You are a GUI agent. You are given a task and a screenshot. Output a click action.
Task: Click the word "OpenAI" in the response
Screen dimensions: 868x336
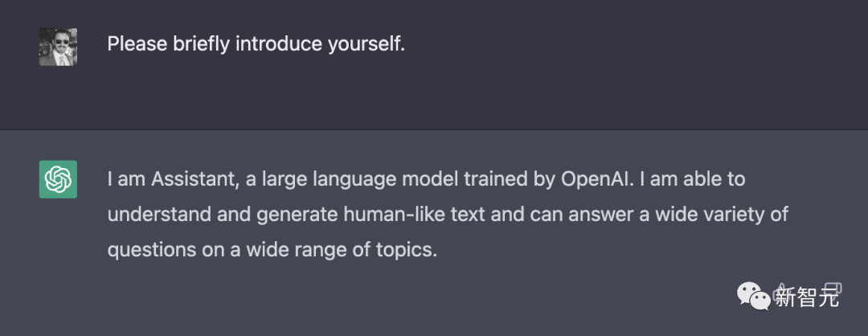593,178
